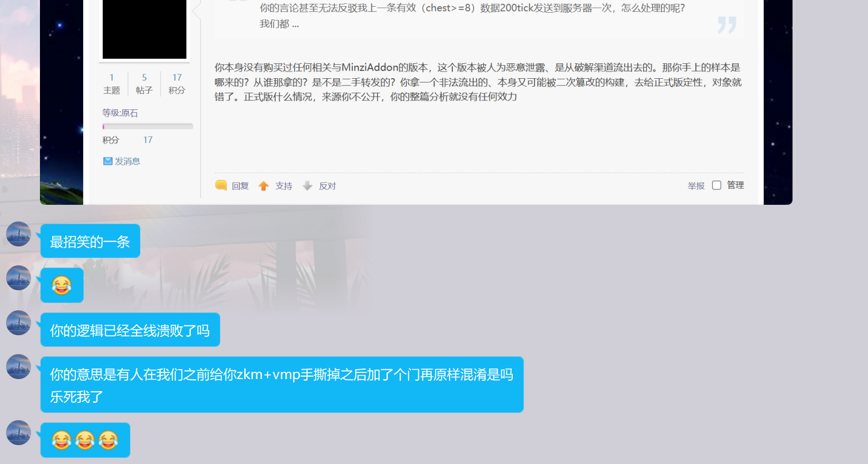Open sender avatar beside 你的逻辑已经全线溃败了吗

click(18, 322)
